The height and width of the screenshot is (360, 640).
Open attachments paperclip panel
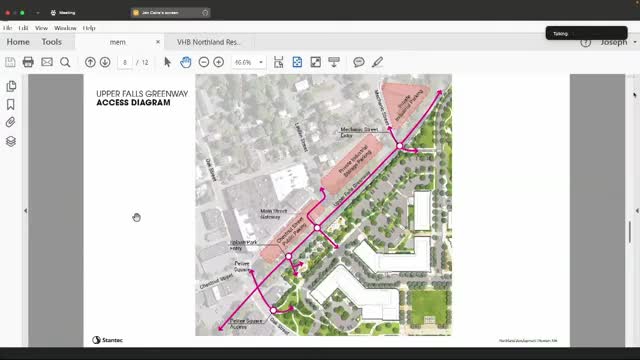[x=11, y=122]
